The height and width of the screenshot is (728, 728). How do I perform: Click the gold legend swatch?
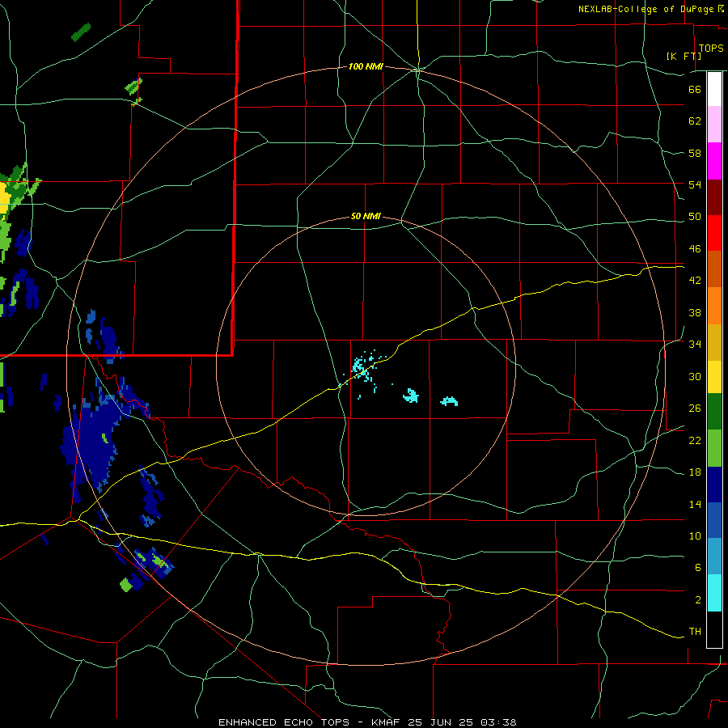(714, 343)
